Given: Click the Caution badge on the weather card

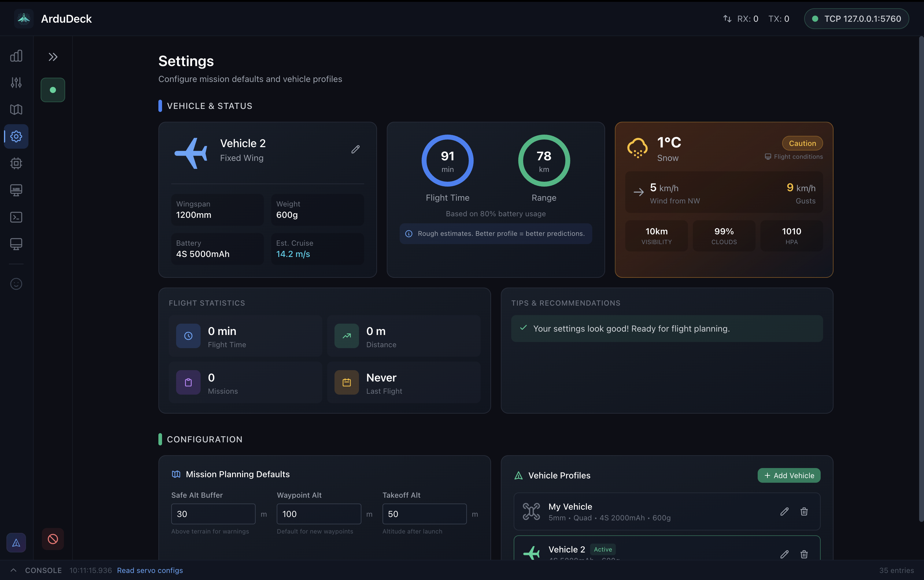Looking at the screenshot, I should click(x=803, y=143).
